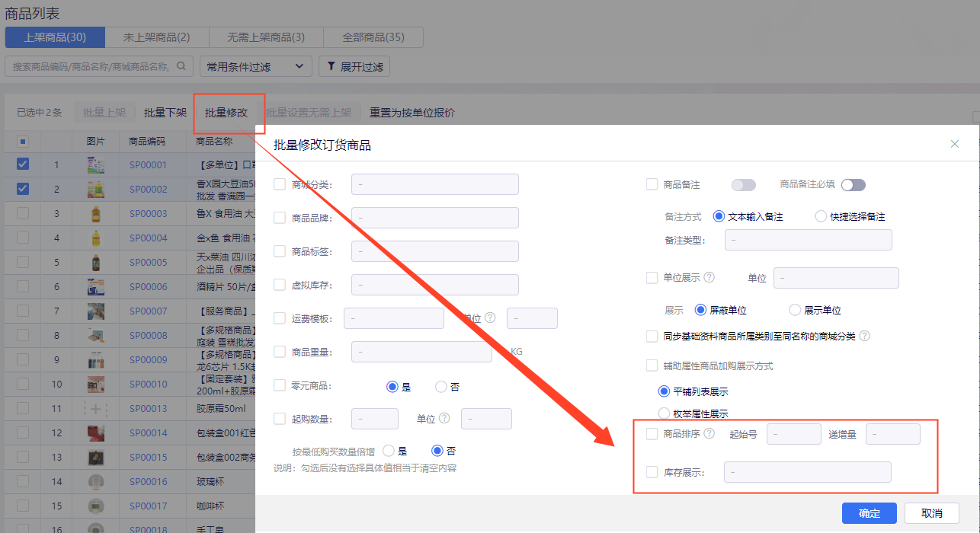Click the magnifier icon in the product search box
The image size is (980, 533).
[x=181, y=66]
